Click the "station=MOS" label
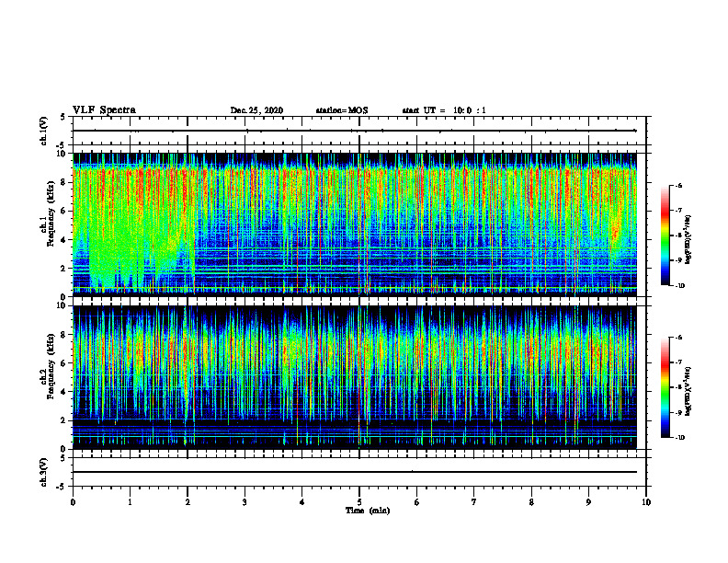The image size is (728, 563). pyautogui.click(x=342, y=110)
